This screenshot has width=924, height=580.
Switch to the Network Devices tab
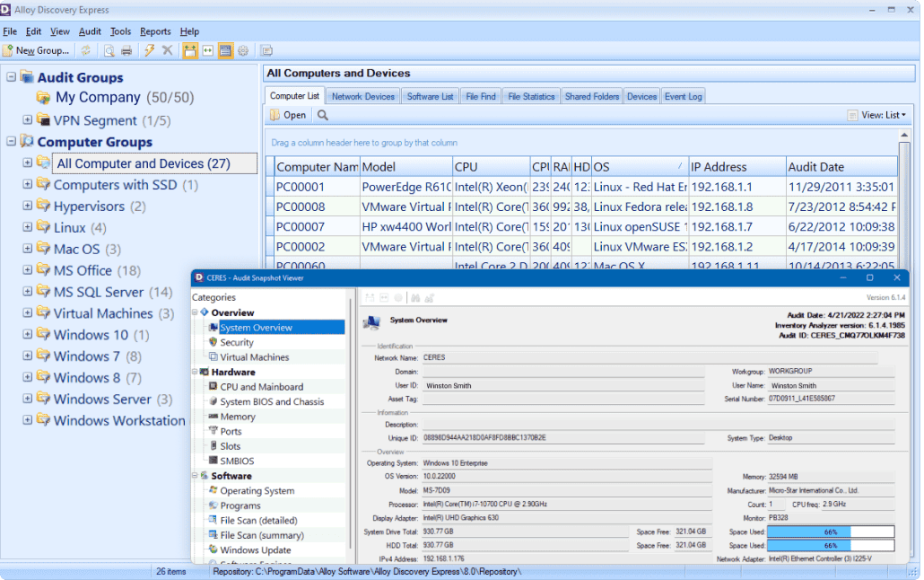tap(364, 94)
